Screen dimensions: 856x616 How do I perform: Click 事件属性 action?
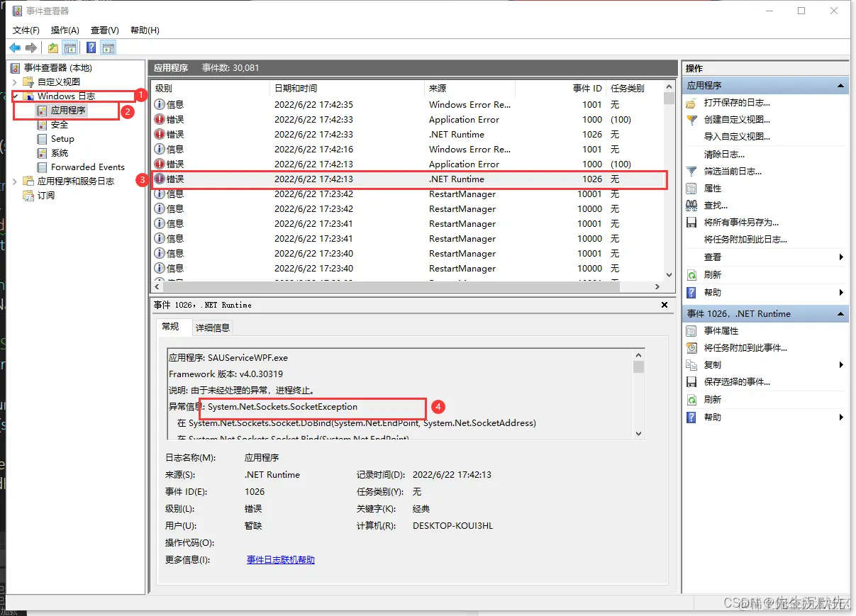click(721, 331)
